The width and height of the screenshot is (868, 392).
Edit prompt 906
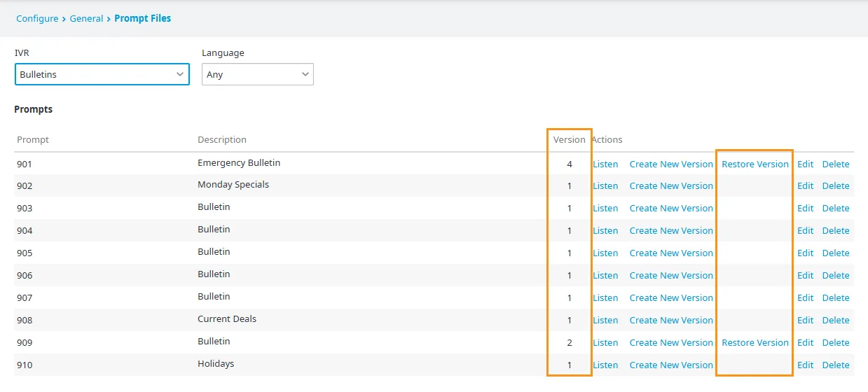(806, 276)
